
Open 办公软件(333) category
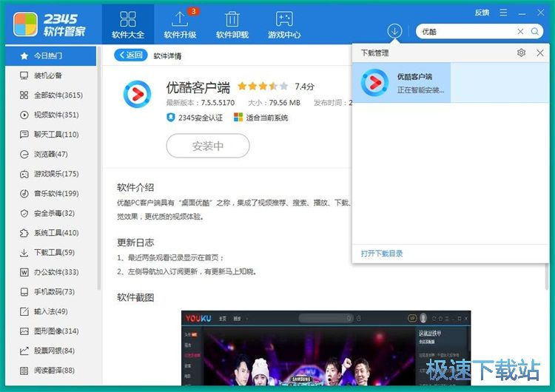coord(50,272)
